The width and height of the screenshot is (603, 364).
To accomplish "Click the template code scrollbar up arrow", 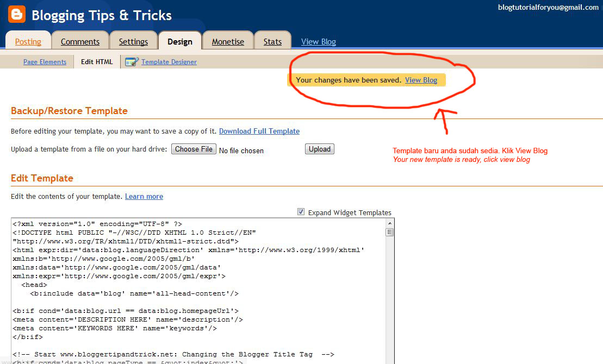I will pyautogui.click(x=389, y=223).
